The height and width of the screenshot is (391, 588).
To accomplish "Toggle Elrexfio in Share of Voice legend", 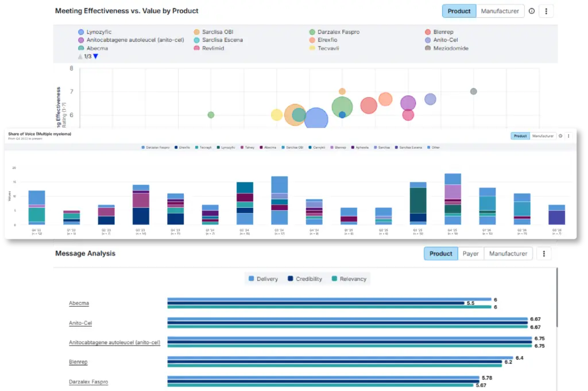I will [182, 148].
